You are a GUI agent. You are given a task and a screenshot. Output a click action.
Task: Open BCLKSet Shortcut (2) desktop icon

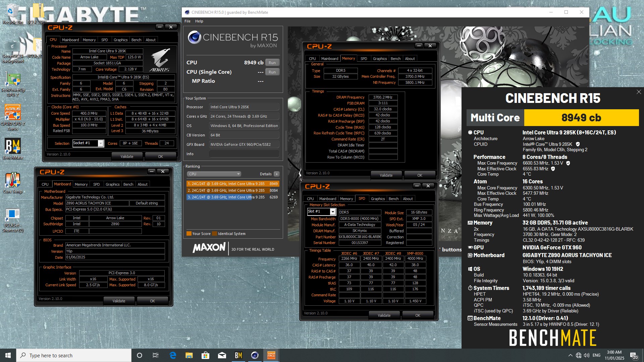click(13, 221)
